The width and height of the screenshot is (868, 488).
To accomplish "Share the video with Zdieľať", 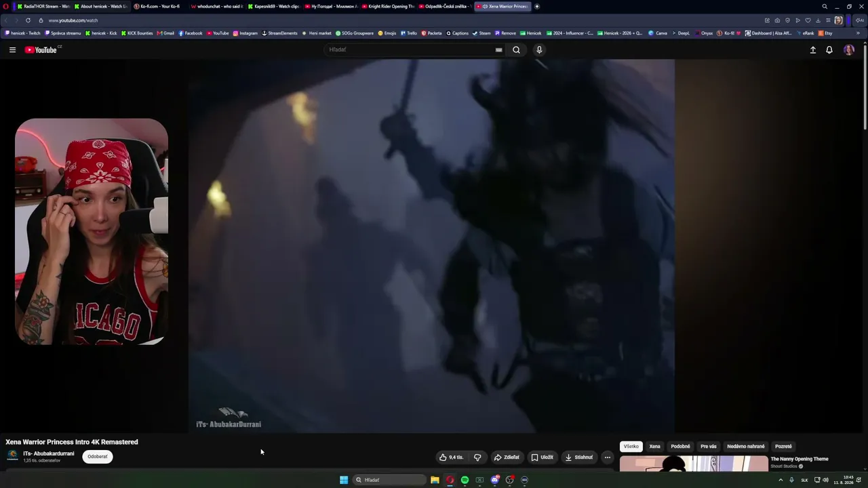I will [x=506, y=457].
